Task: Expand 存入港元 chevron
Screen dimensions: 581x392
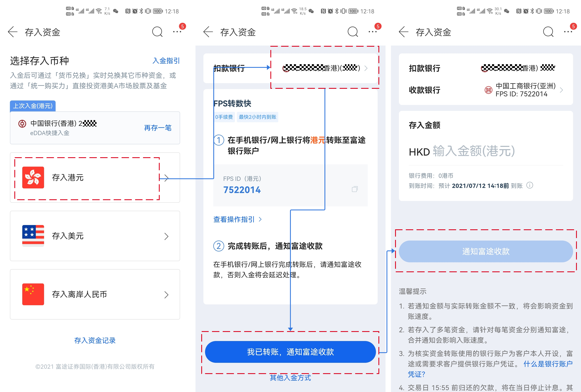Action: (166, 178)
